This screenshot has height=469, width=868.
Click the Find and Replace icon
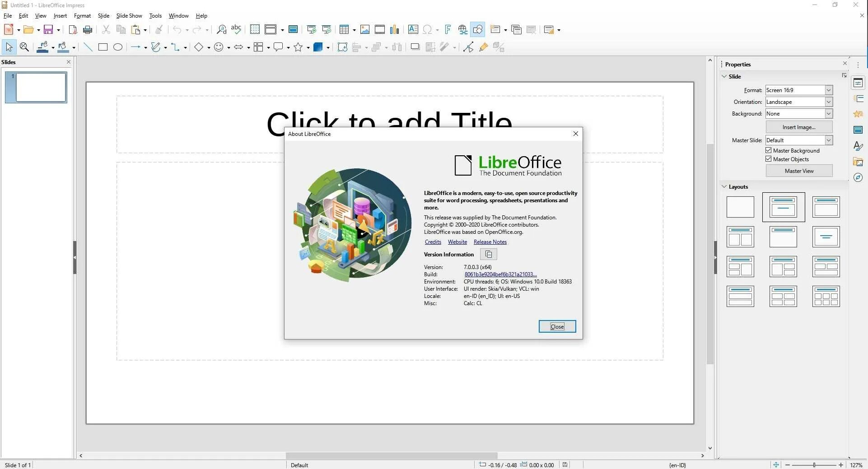pos(221,30)
